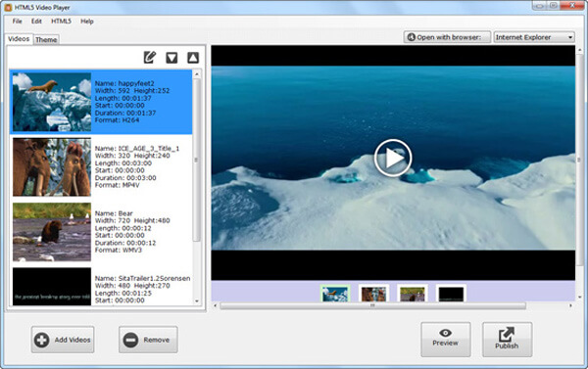Screen dimensions: 588x369
Task: Open the File menu
Action: point(18,21)
